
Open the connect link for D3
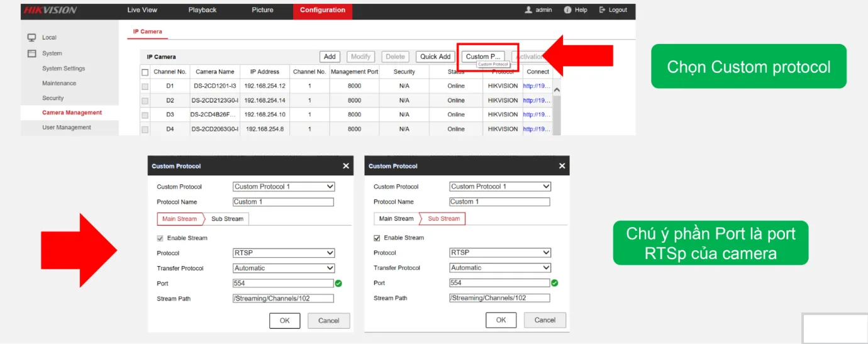coord(537,115)
